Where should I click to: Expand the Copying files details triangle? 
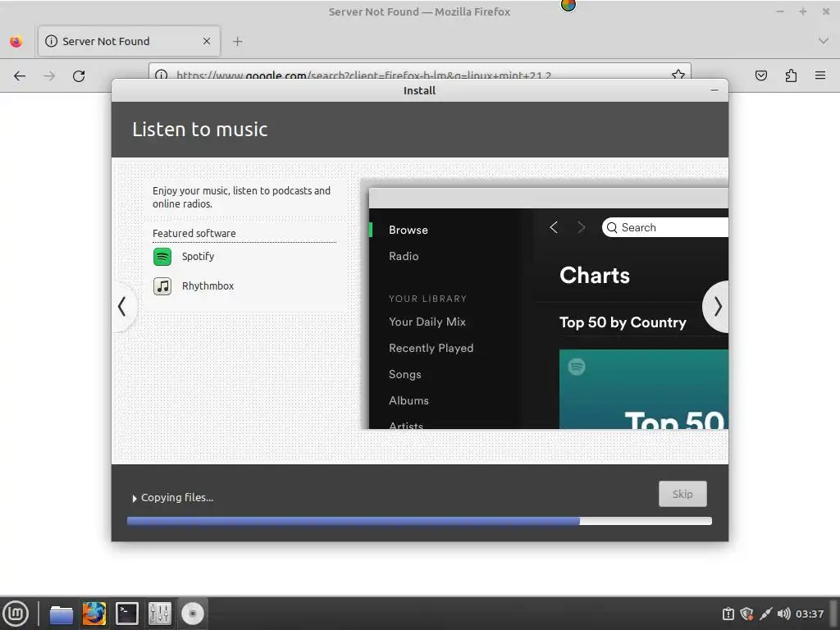[134, 498]
